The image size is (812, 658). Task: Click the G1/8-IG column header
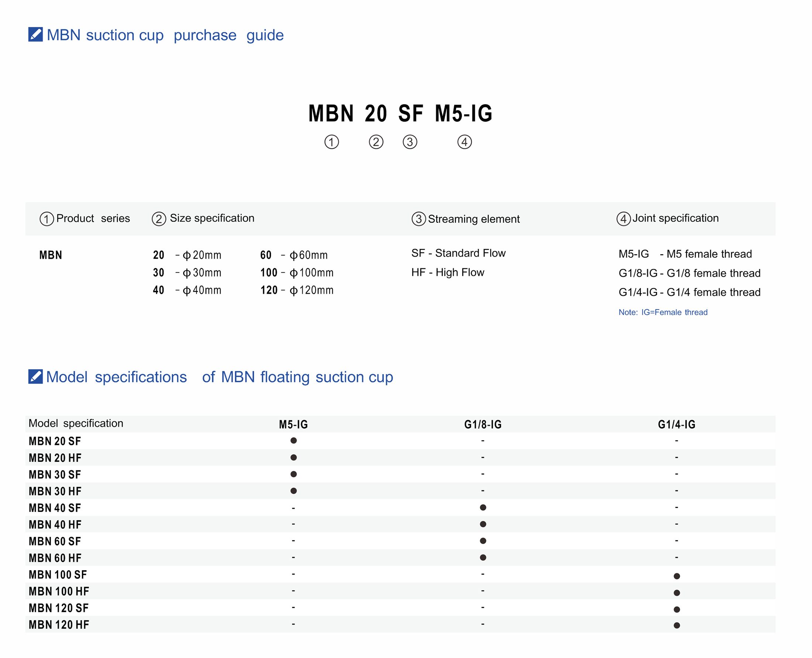483,425
